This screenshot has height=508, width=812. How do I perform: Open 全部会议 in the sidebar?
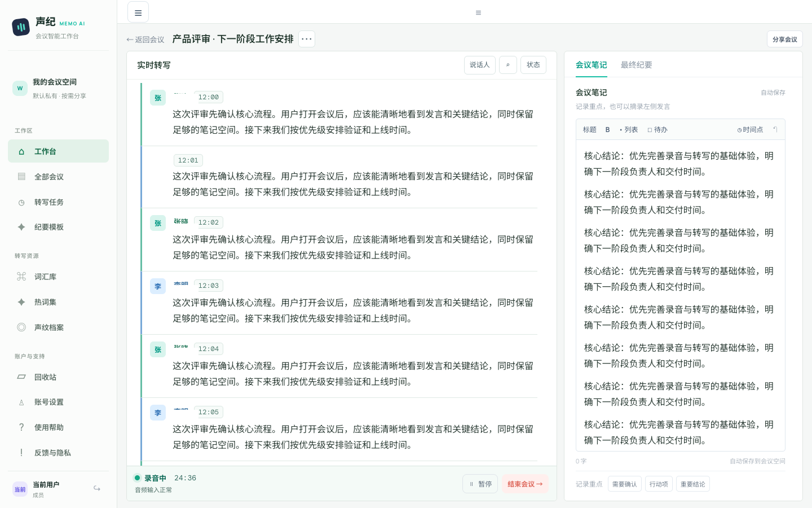[58, 177]
